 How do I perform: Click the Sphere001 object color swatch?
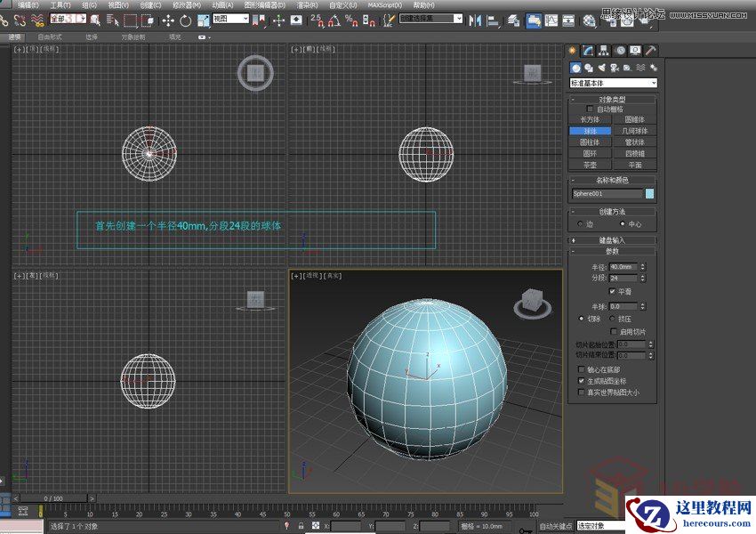tap(650, 193)
